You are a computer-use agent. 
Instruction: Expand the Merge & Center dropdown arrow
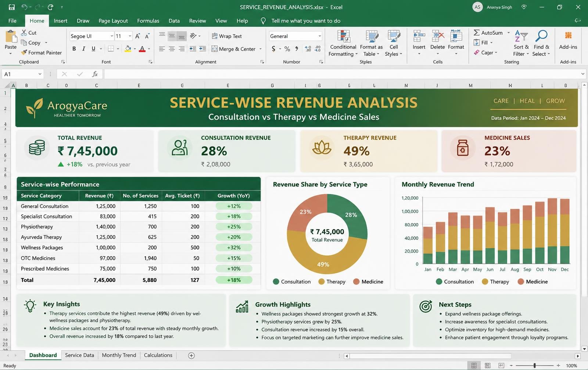click(261, 49)
